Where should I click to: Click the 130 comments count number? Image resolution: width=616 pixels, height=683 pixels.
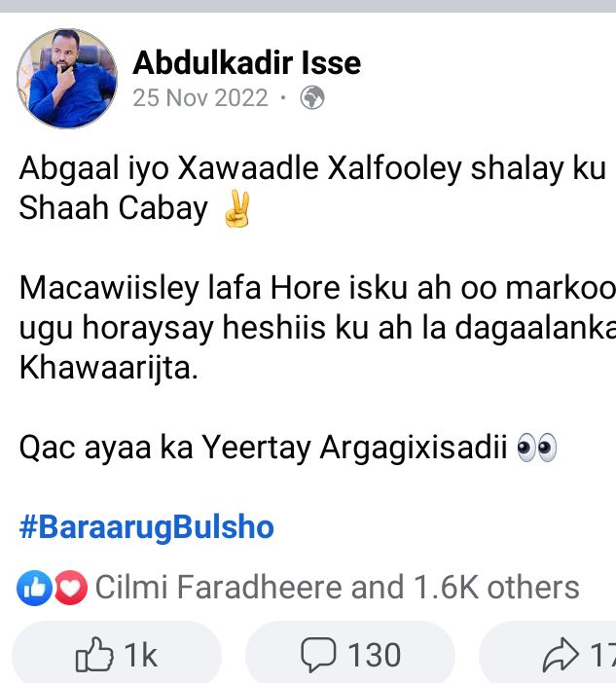tap(375, 655)
